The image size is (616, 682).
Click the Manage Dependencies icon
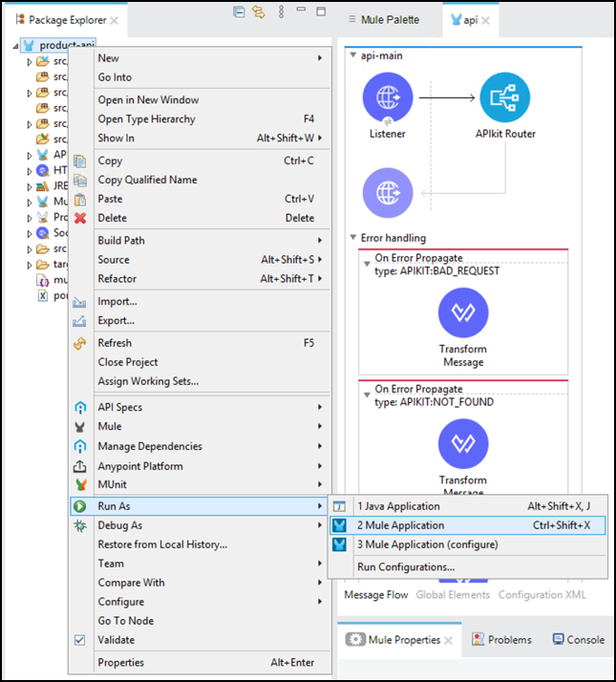[80, 446]
